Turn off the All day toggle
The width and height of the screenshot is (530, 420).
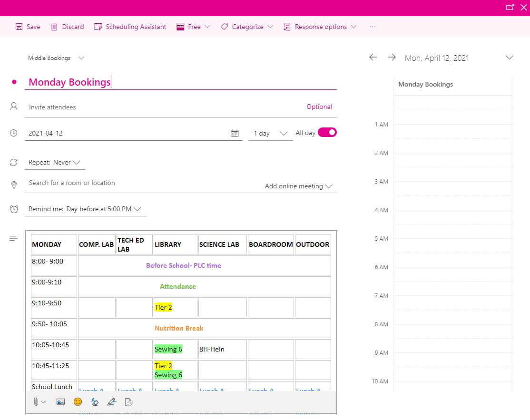pyautogui.click(x=327, y=132)
